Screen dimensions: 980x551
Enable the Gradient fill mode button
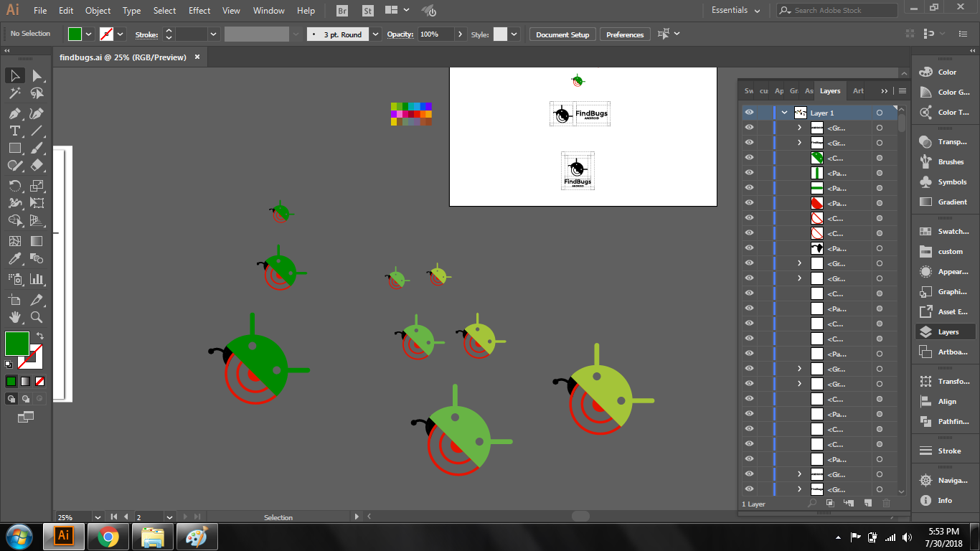tap(26, 381)
